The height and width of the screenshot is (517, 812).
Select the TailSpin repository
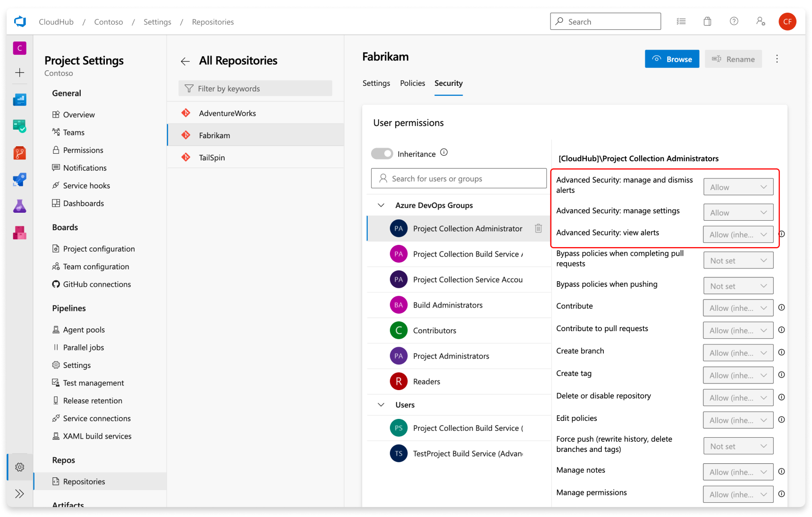(x=212, y=157)
